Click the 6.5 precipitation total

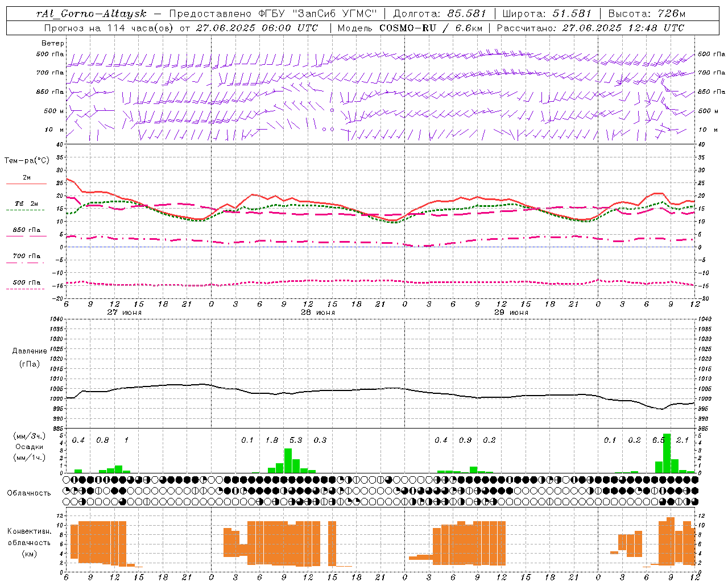pyautogui.click(x=659, y=440)
